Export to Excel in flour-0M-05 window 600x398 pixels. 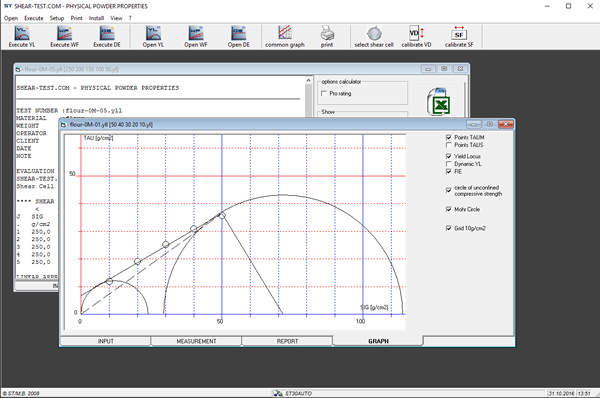pos(439,101)
